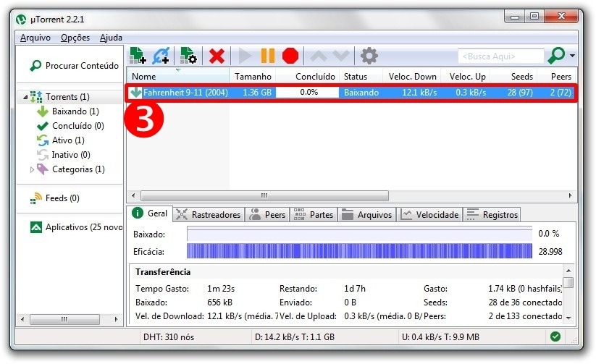The image size is (596, 364).
Task: Click the Baixado progress bar
Action: 359,234
